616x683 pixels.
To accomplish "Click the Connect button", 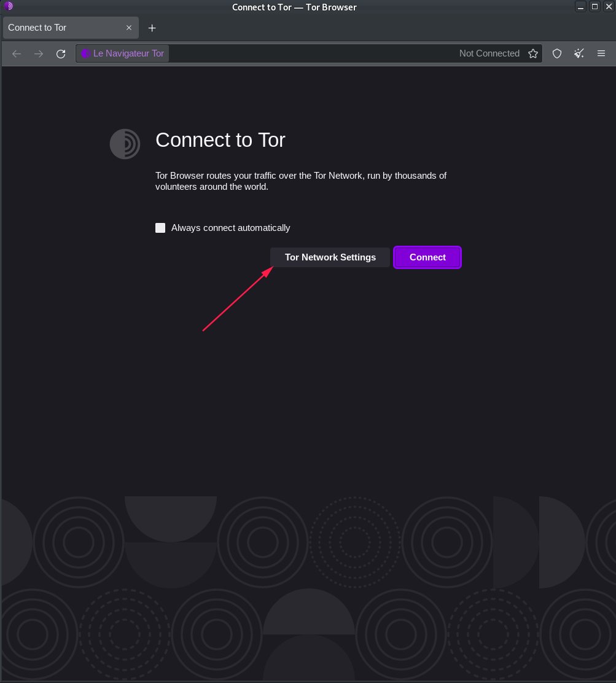I will pyautogui.click(x=427, y=257).
